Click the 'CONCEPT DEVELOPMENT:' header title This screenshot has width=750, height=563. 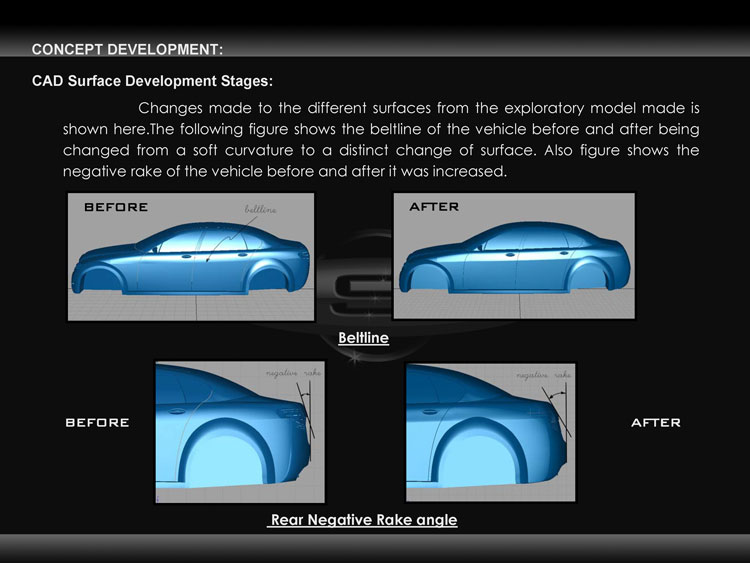[127, 49]
